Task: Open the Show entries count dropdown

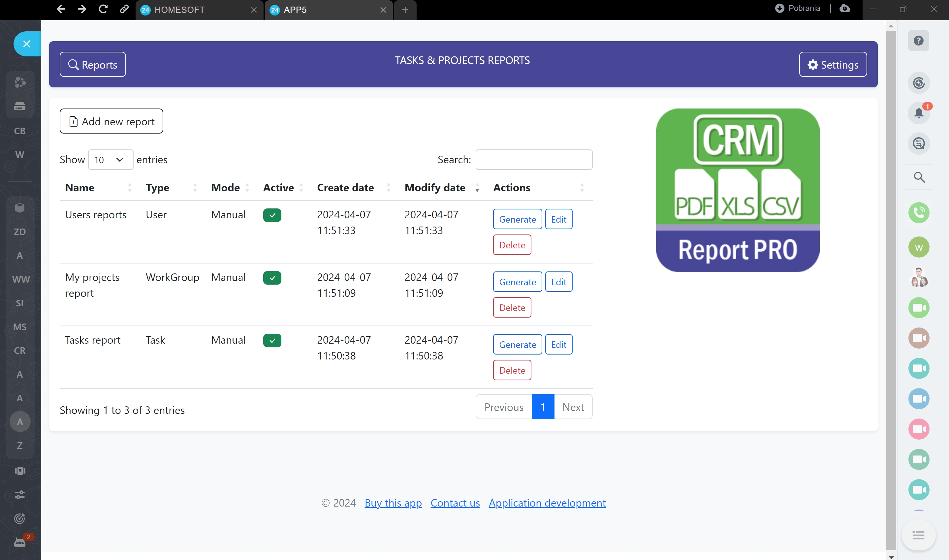Action: click(110, 160)
